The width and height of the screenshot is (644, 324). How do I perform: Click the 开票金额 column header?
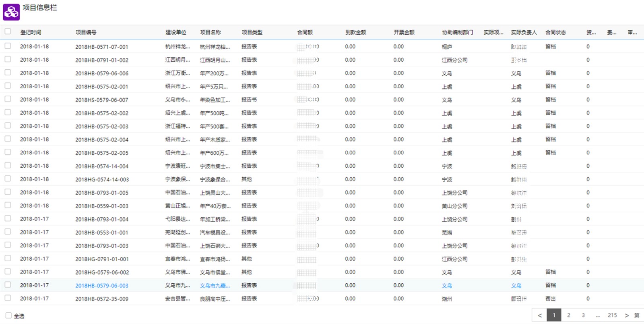click(x=404, y=32)
